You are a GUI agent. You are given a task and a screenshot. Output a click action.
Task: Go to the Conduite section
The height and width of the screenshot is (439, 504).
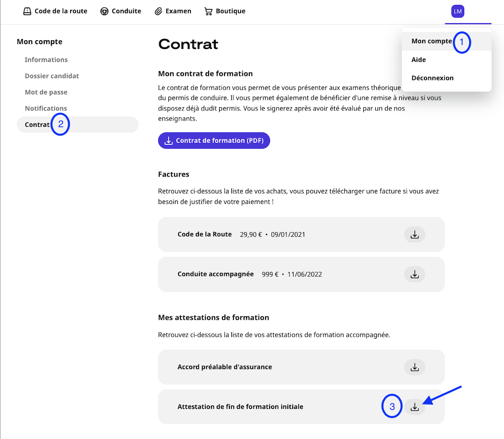126,11
